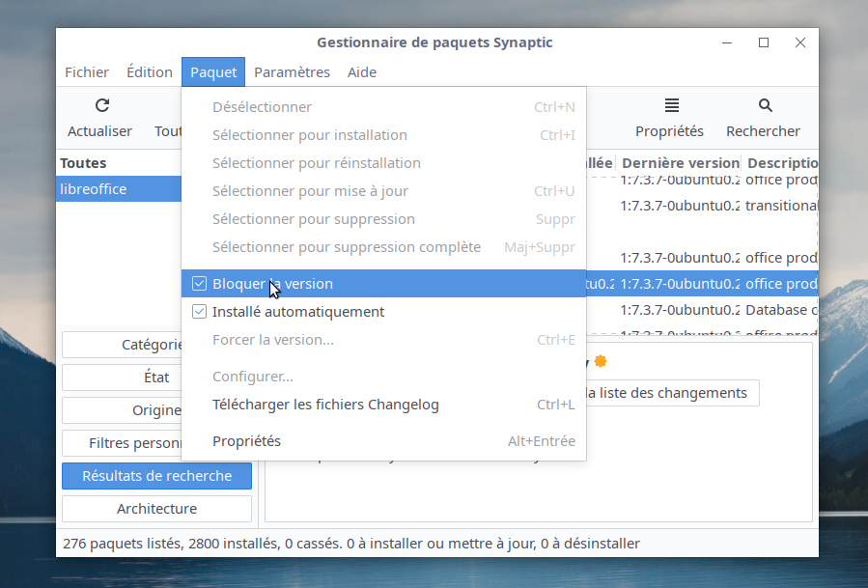
Task: Select Propriétés in the Paquet menu
Action: click(x=246, y=441)
